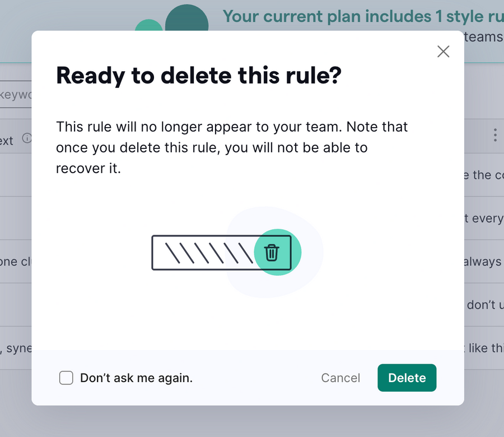
Task: Click the dialog heading "Ready to delete this rule?"
Action: (200, 75)
